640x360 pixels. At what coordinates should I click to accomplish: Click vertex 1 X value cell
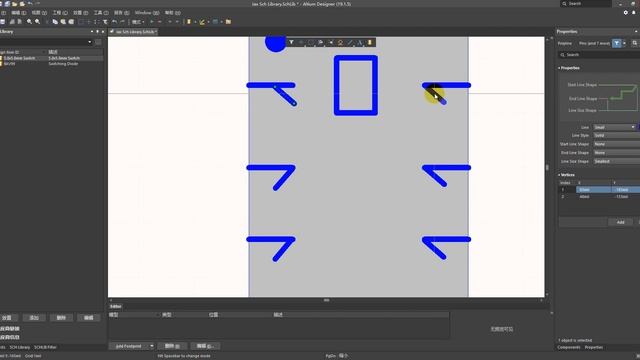[x=593, y=190]
